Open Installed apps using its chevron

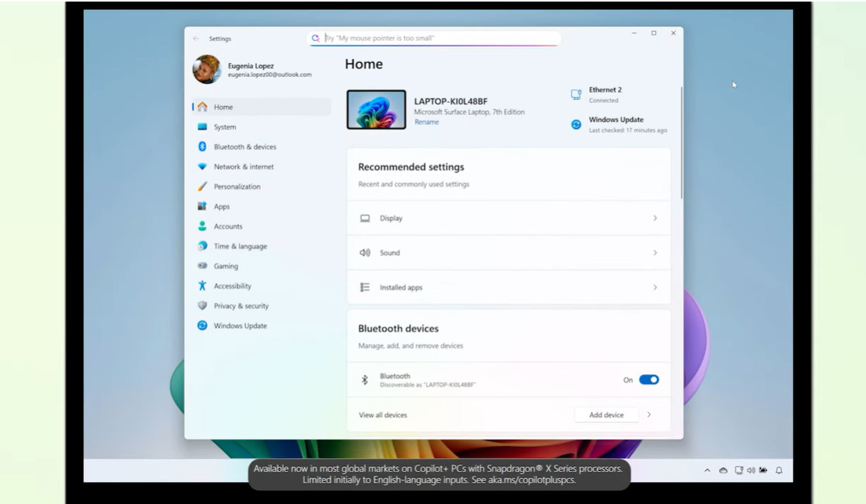pos(654,288)
